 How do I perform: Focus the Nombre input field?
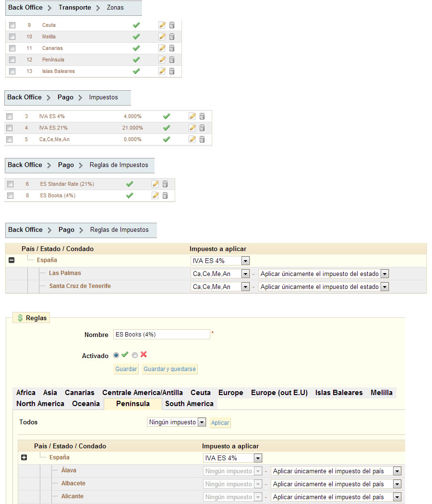[x=162, y=334]
